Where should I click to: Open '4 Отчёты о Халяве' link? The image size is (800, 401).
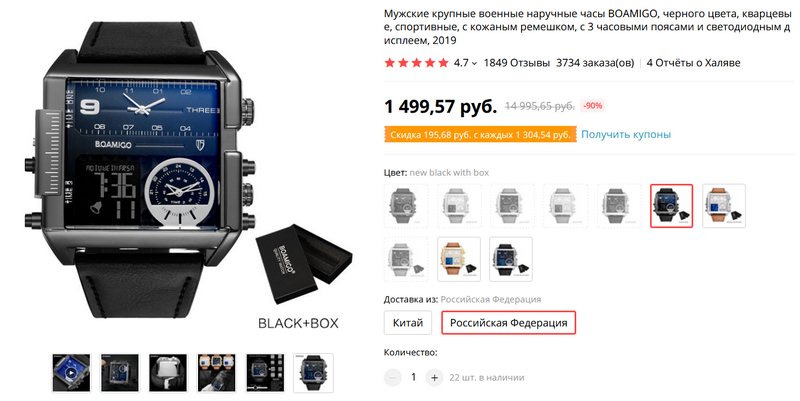point(693,63)
